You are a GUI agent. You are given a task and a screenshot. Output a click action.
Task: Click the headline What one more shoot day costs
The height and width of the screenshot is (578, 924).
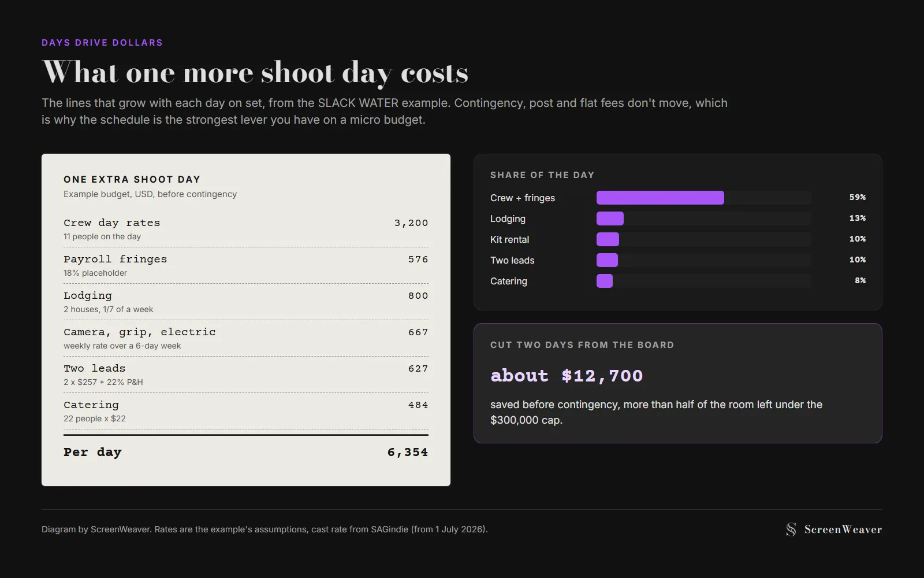[255, 73]
